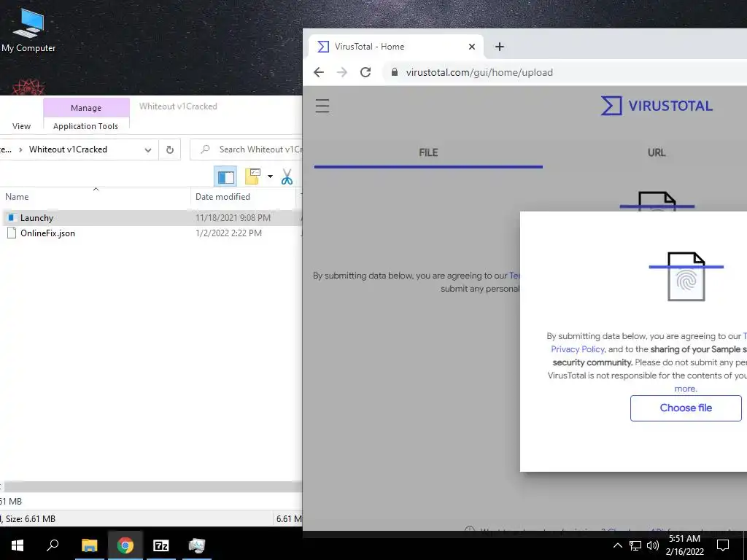Go forward in Chrome
This screenshot has width=747, height=560.
[342, 72]
